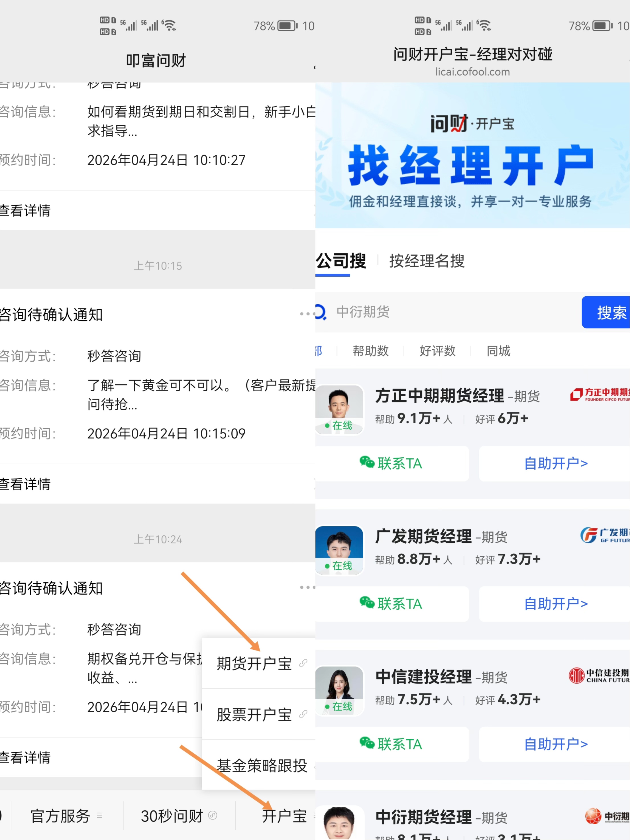Open the ... options on the first 咨询待确认通知
This screenshot has height=840, width=630.
(x=308, y=314)
